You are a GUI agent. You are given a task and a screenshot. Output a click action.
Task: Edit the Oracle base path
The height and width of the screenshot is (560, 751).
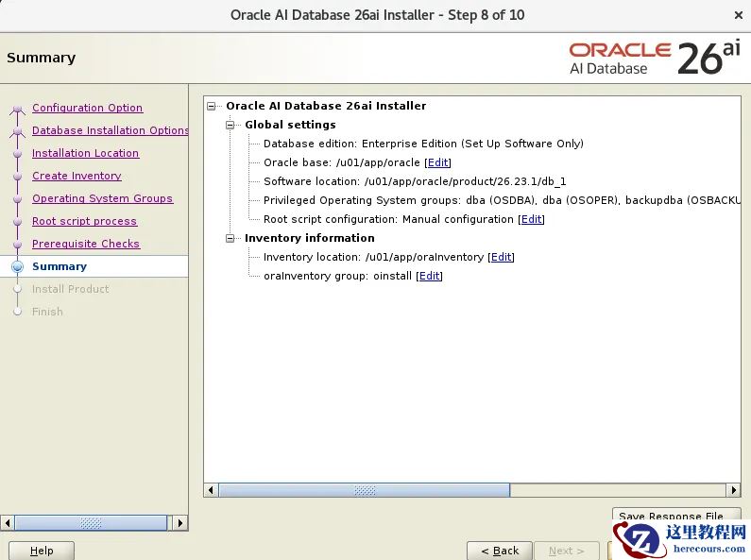pyautogui.click(x=437, y=162)
